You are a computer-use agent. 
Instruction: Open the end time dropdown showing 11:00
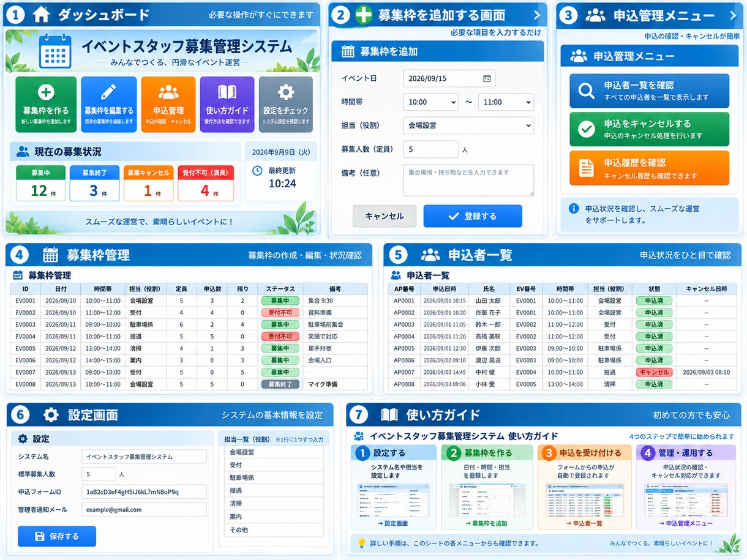tap(506, 102)
